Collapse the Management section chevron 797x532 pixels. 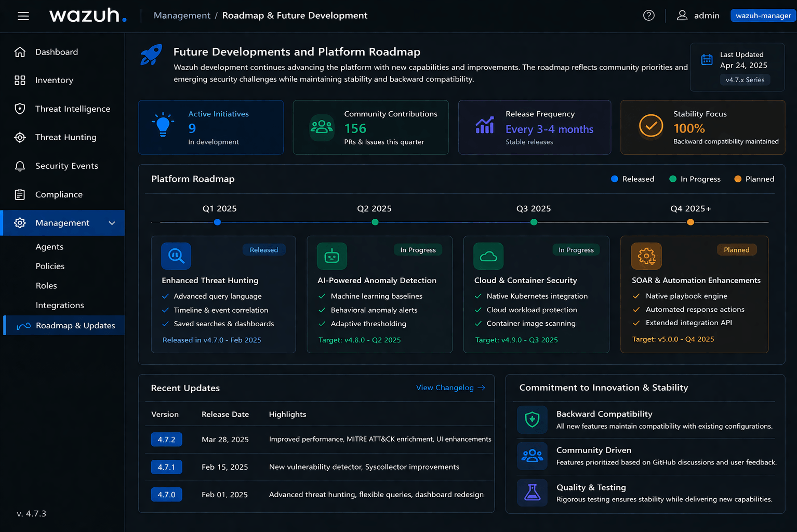point(112,223)
